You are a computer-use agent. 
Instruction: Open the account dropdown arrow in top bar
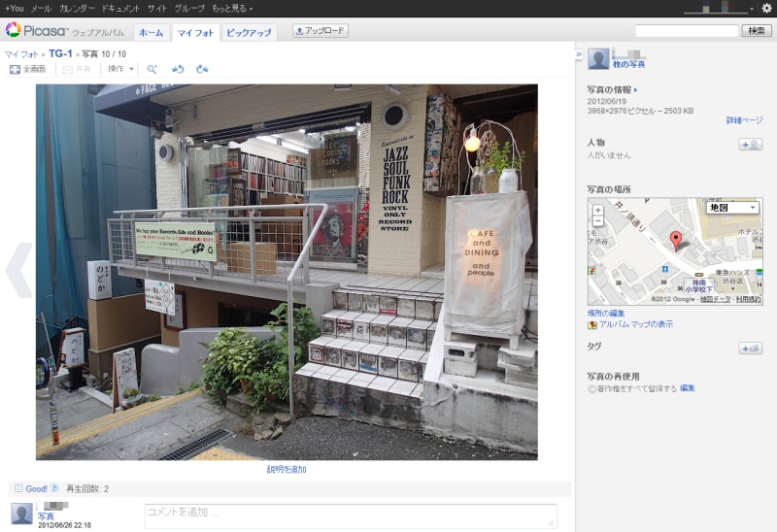pyautogui.click(x=752, y=9)
